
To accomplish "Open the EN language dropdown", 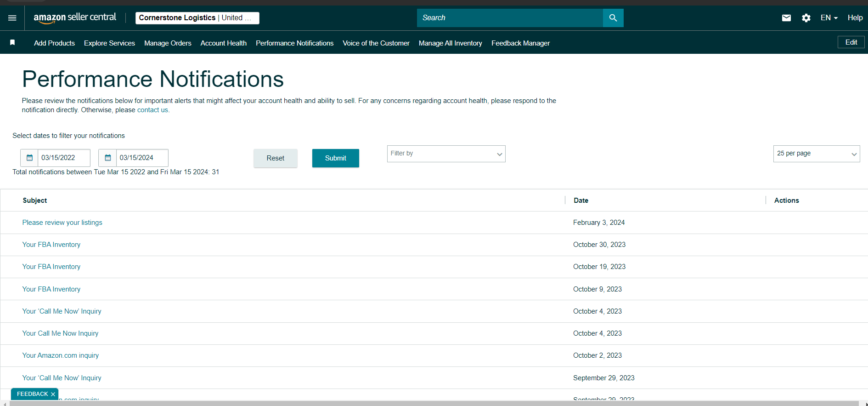I will point(829,18).
